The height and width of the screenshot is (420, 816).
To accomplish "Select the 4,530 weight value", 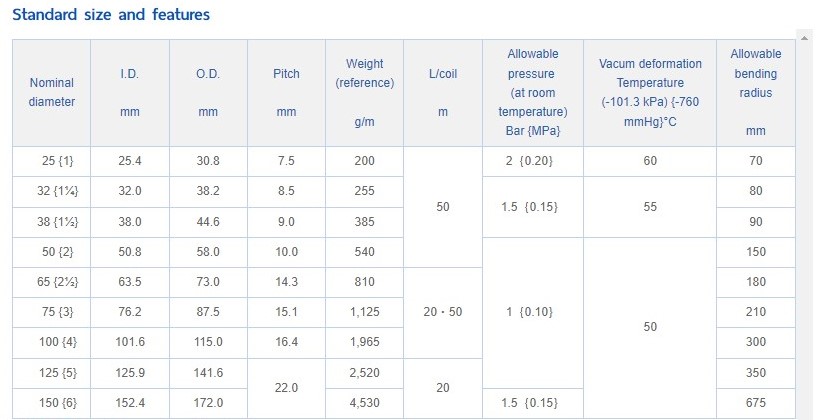I will pyautogui.click(x=364, y=403).
